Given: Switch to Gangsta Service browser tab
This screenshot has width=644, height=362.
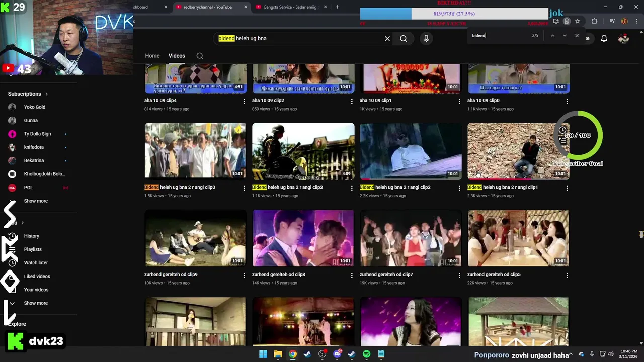Looking at the screenshot, I should (x=291, y=7).
